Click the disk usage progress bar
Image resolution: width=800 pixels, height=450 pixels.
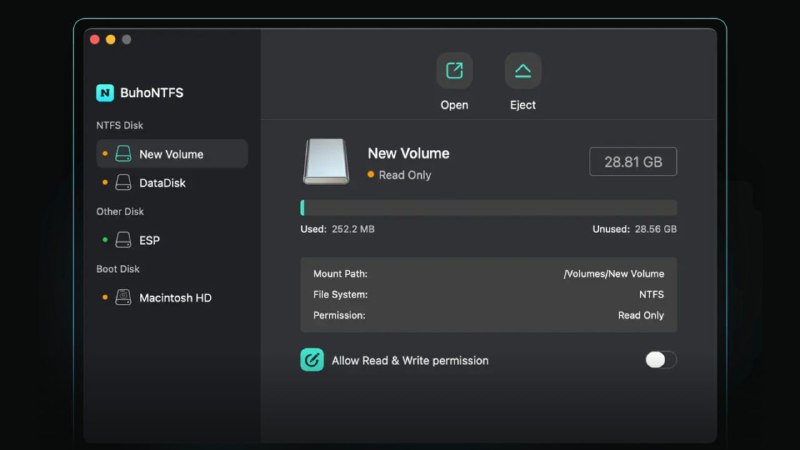(488, 208)
